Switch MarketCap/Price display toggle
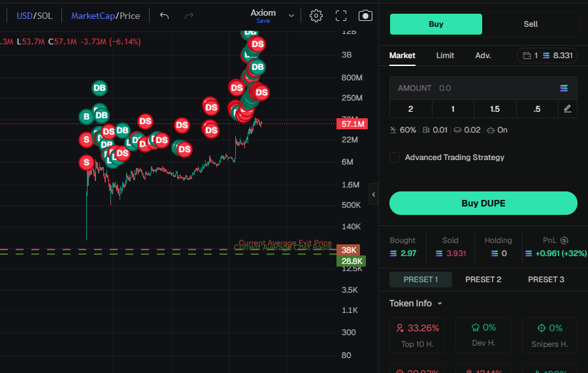 (105, 16)
